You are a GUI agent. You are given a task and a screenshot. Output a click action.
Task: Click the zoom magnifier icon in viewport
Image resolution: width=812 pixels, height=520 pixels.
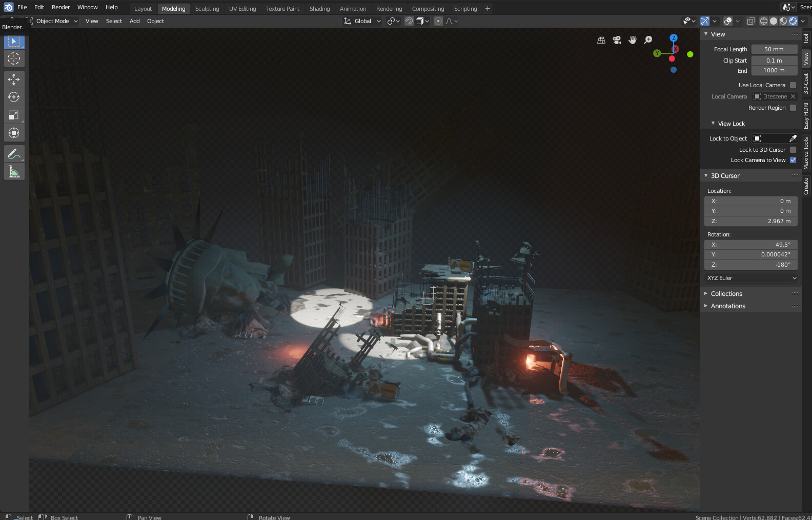[648, 40]
